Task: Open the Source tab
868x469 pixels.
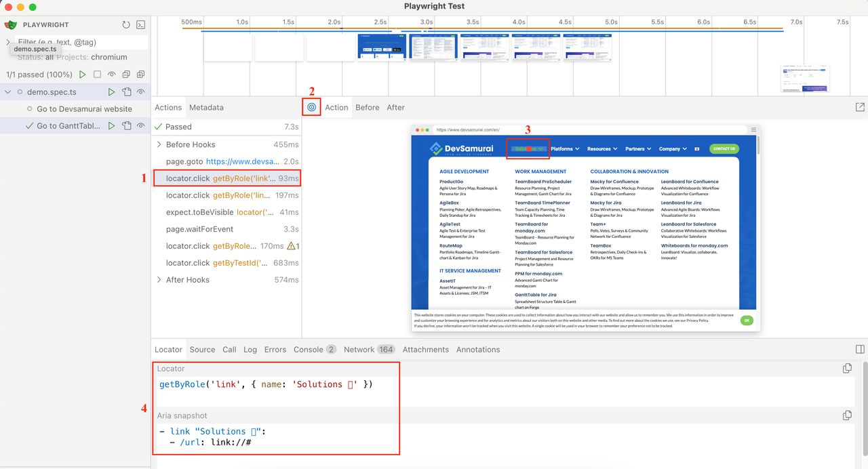Action: click(202, 350)
